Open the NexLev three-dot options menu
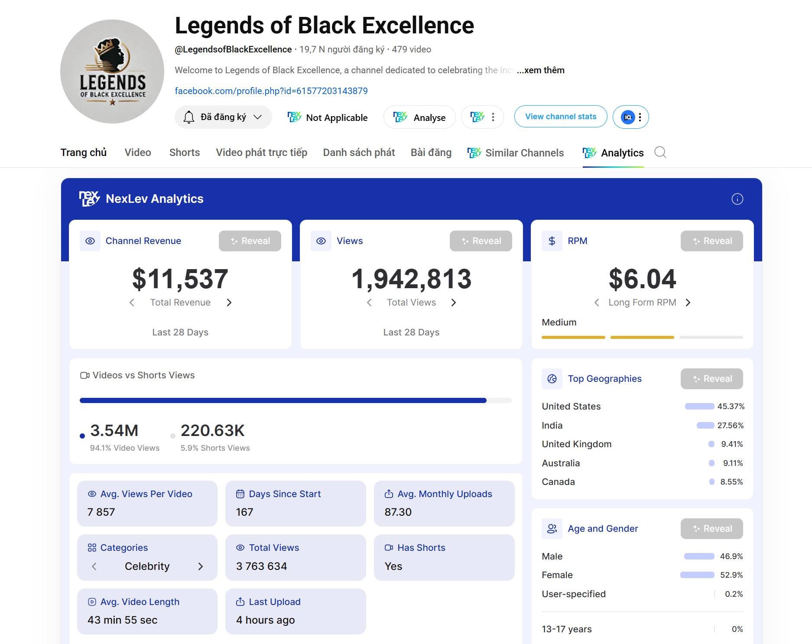This screenshot has width=812, height=644. (x=493, y=117)
